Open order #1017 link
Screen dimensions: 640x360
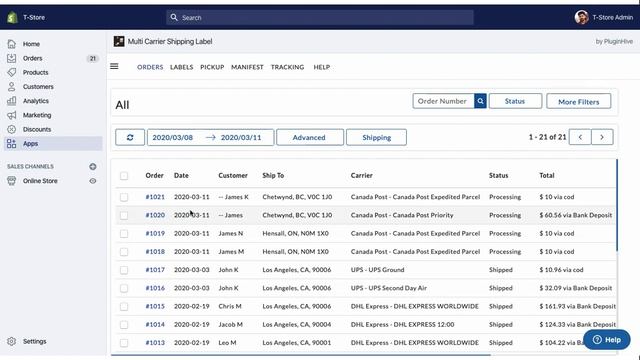coord(155,270)
